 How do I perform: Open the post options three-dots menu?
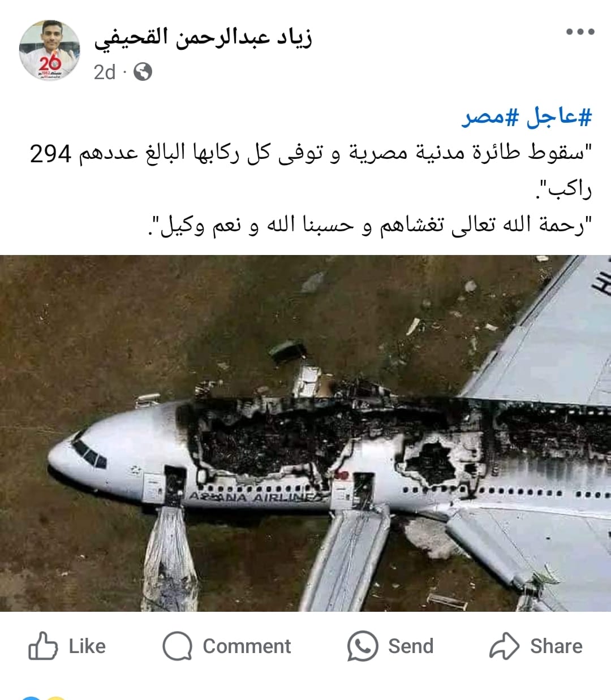[x=580, y=32]
